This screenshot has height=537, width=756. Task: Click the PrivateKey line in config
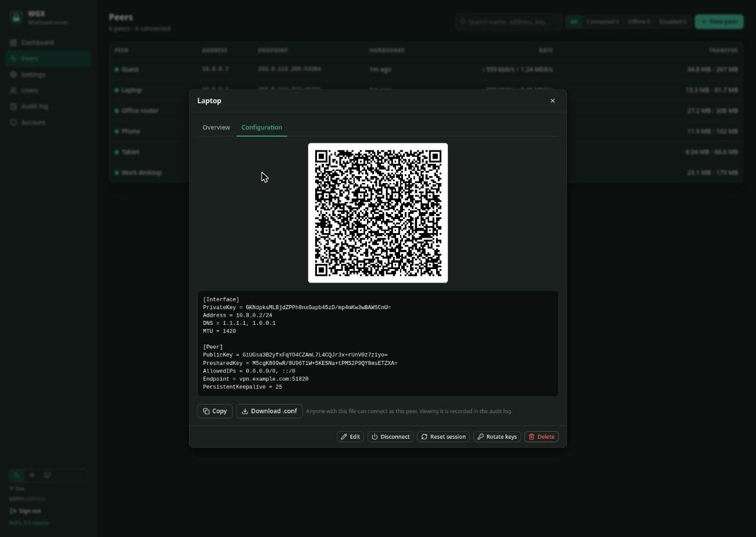click(297, 307)
